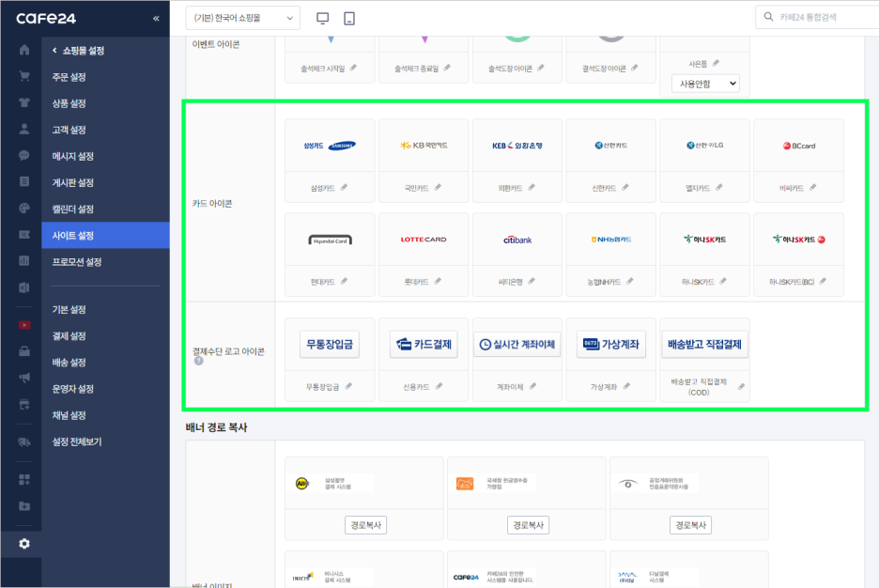This screenshot has width=879, height=588.
Task: Click 경로복사 under the 국세청 현금영수증 banner
Action: click(x=528, y=525)
